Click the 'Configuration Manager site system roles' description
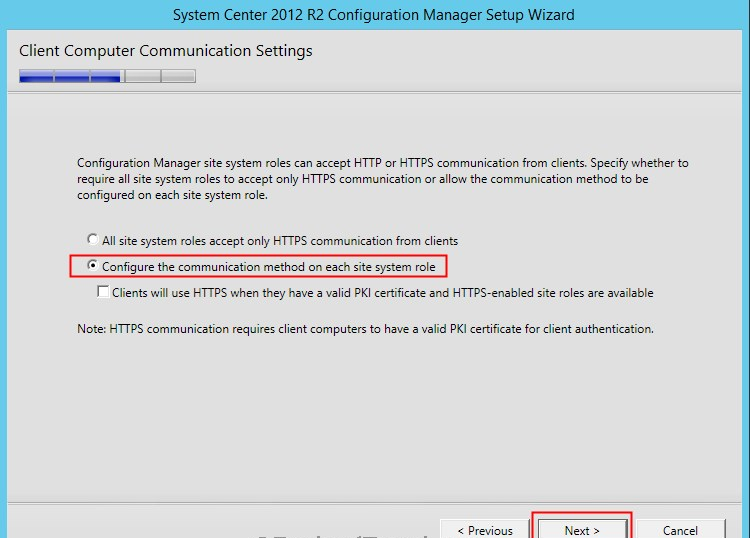 383,179
